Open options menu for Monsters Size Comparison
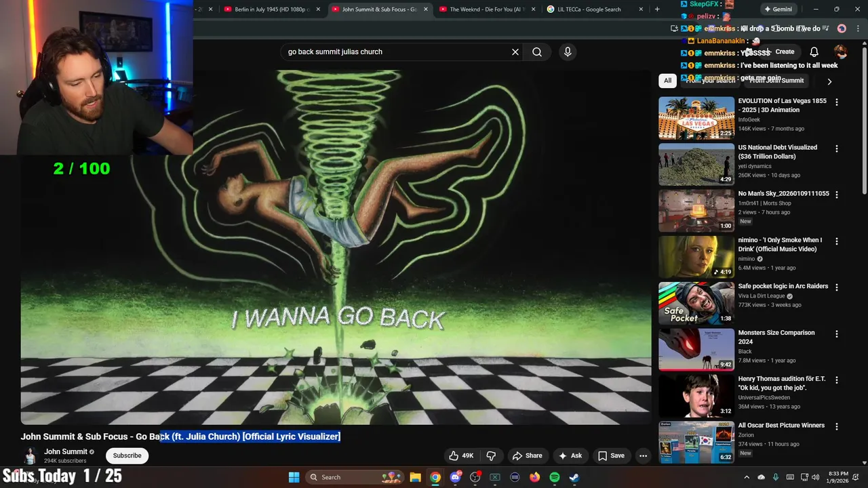Image resolution: width=868 pixels, height=488 pixels. [x=836, y=333]
